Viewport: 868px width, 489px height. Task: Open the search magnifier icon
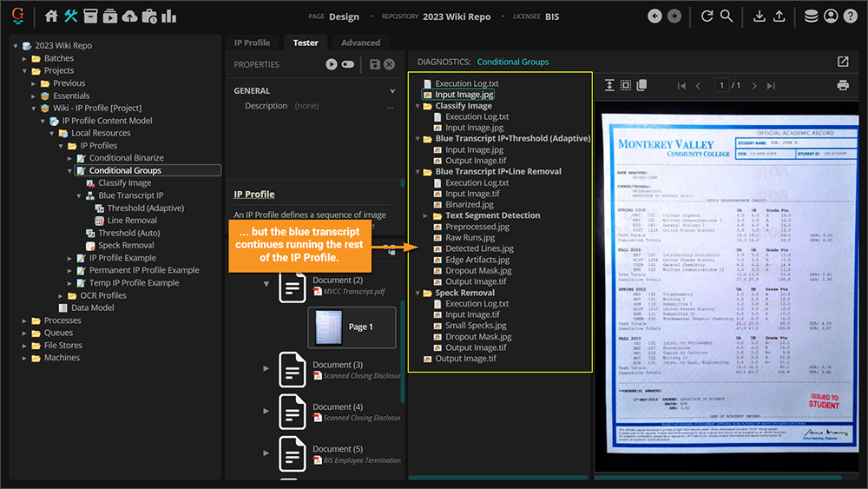[727, 16]
